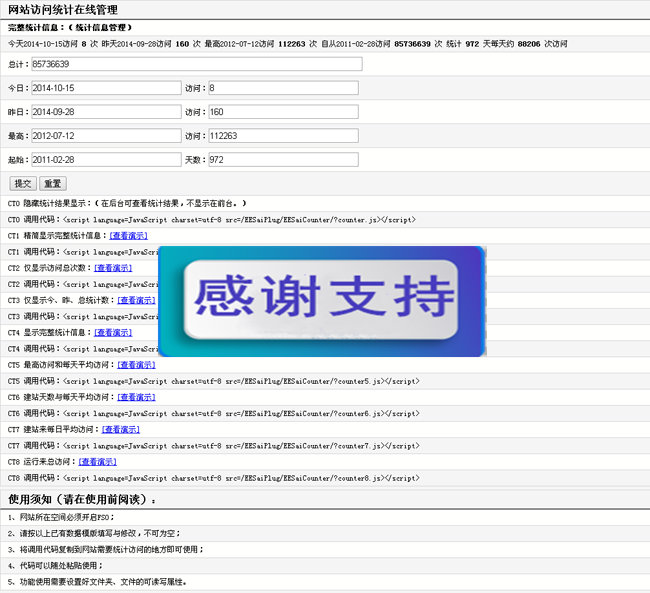Click the 最高 访问 field containing 112263
The width and height of the screenshot is (650, 593).
coord(284,136)
